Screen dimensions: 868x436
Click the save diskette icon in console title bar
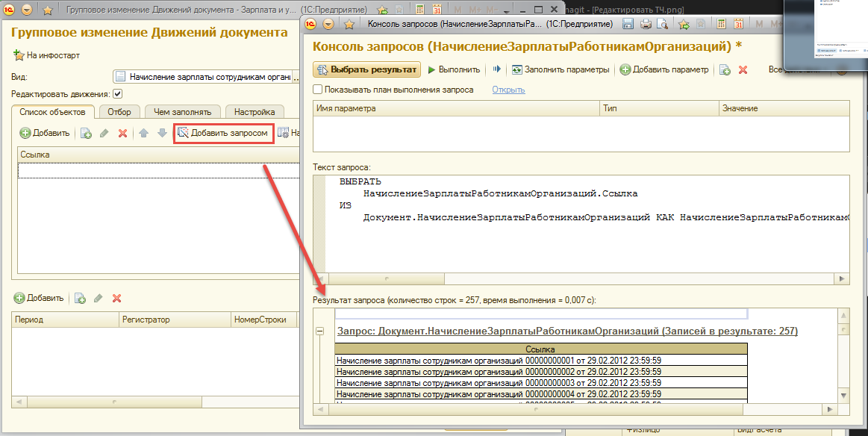(628, 24)
